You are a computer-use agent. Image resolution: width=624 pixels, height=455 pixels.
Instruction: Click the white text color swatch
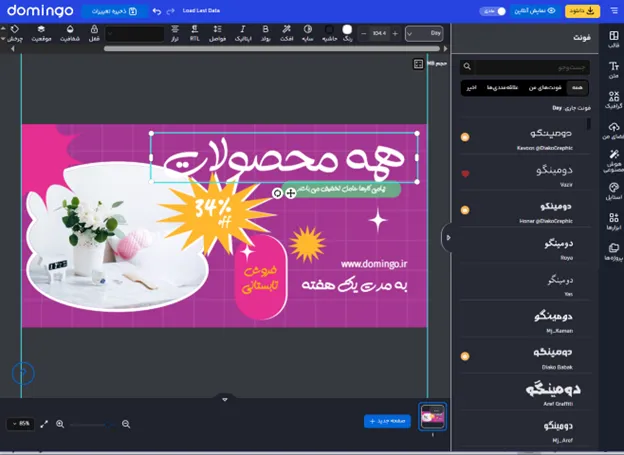[x=347, y=30]
